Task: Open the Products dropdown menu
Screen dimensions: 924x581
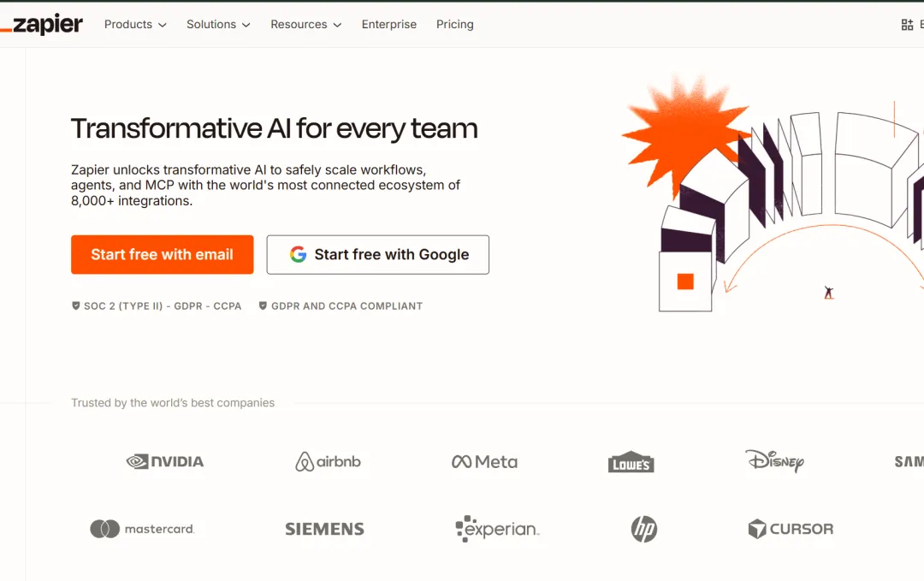Action: coord(135,24)
